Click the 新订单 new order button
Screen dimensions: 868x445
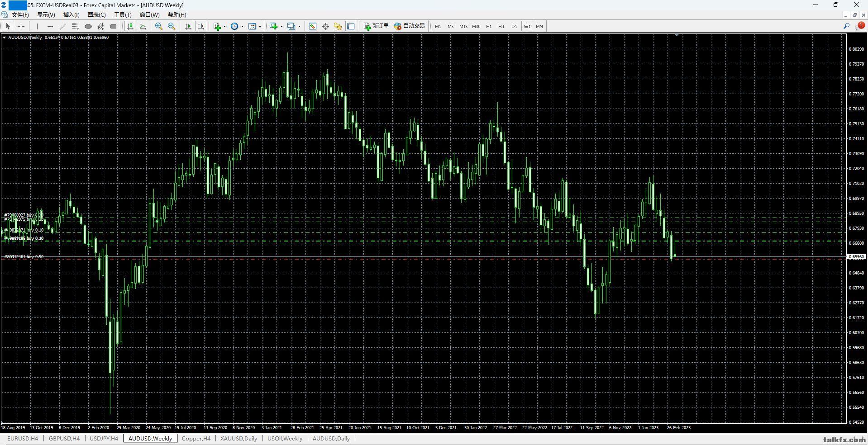pos(377,26)
